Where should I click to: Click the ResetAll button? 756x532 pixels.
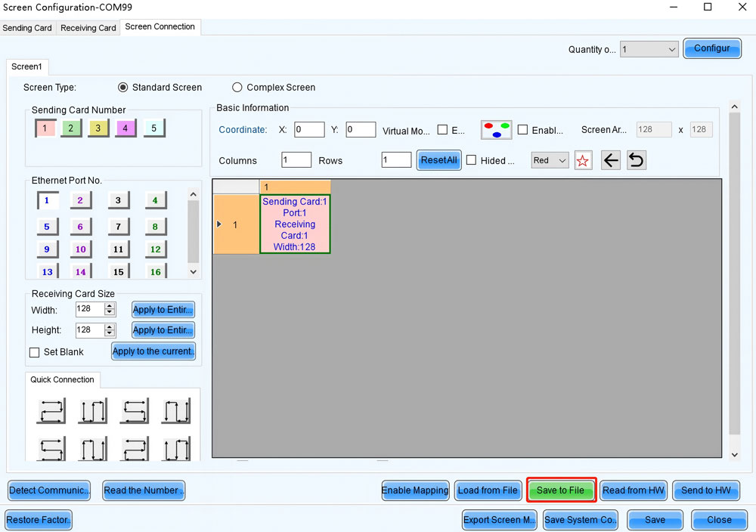[438, 160]
